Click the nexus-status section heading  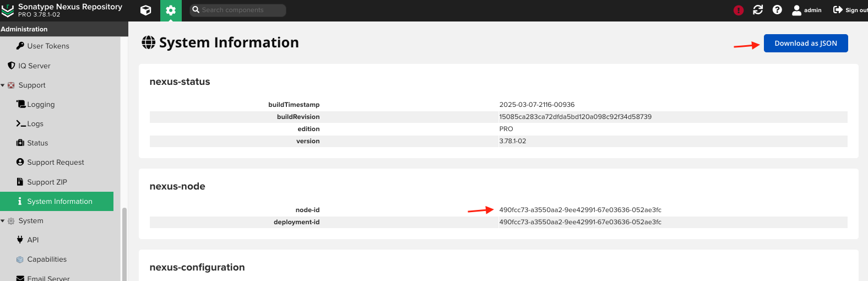[180, 82]
